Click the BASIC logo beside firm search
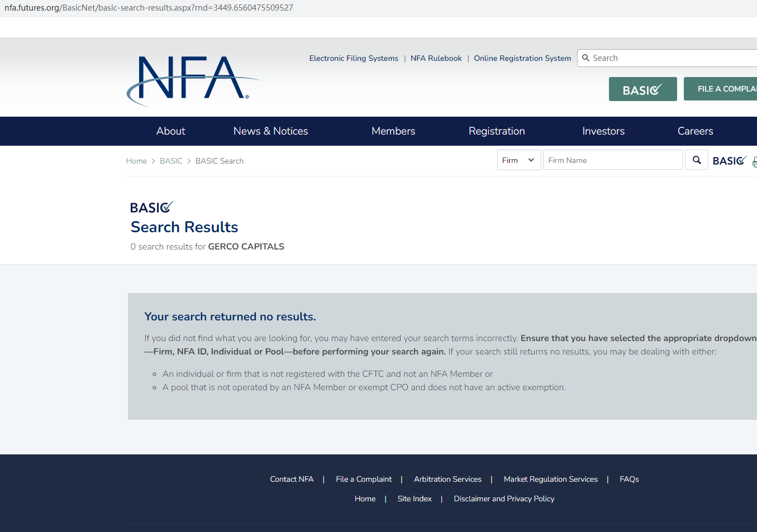 click(730, 161)
